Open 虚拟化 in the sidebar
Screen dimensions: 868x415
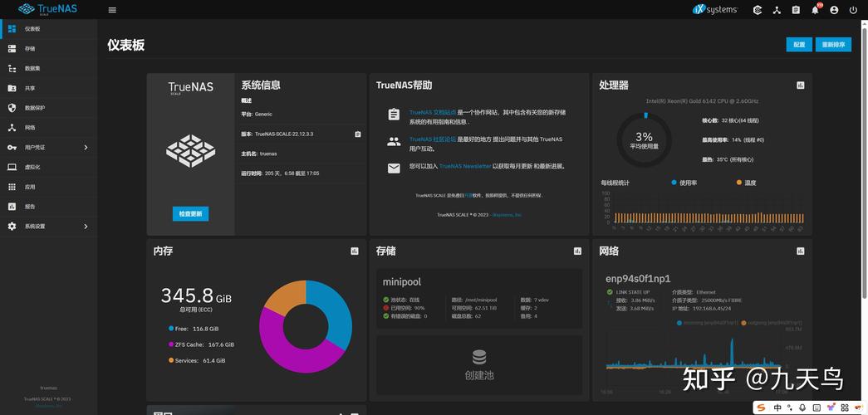49,167
